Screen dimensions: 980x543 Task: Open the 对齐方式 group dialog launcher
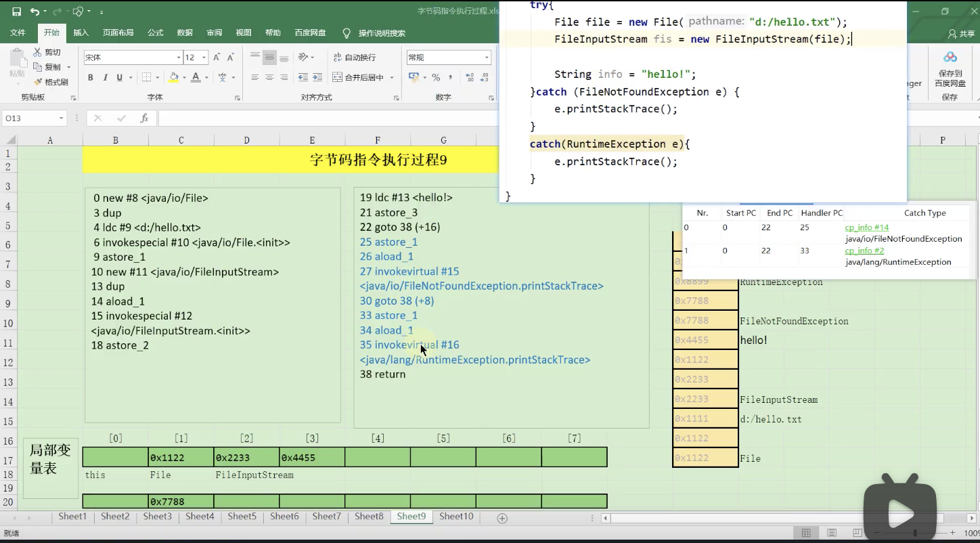(x=397, y=98)
